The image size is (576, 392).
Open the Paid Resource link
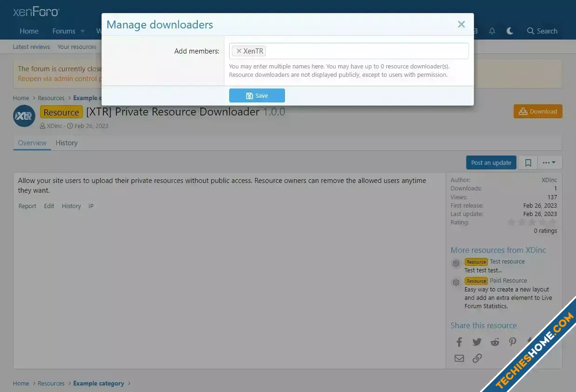coord(508,281)
